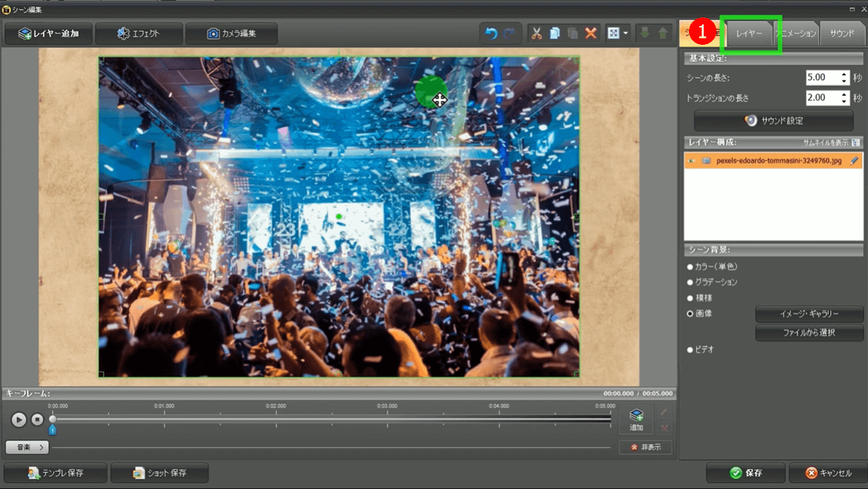
Task: Click the undo arrow icon
Action: (x=491, y=34)
